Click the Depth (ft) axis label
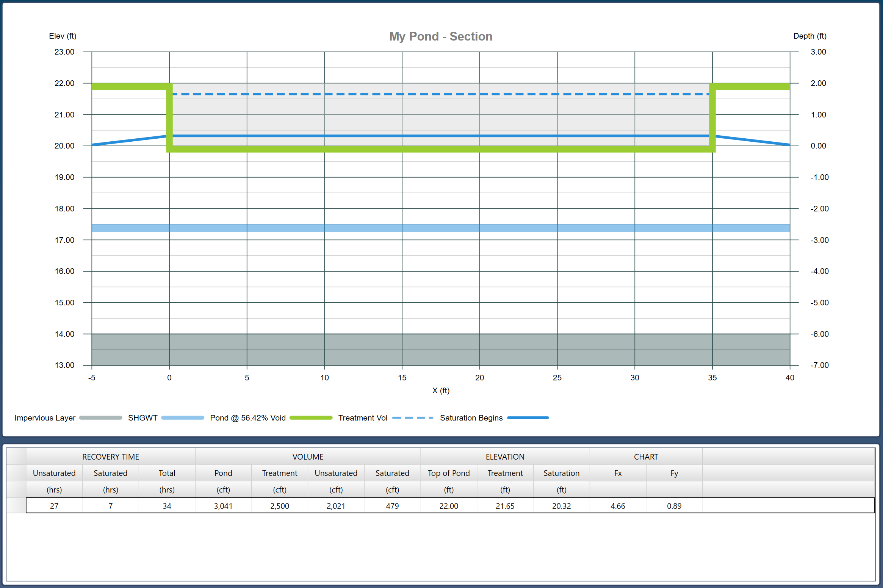Screen dimensions: 883x588 [x=810, y=36]
